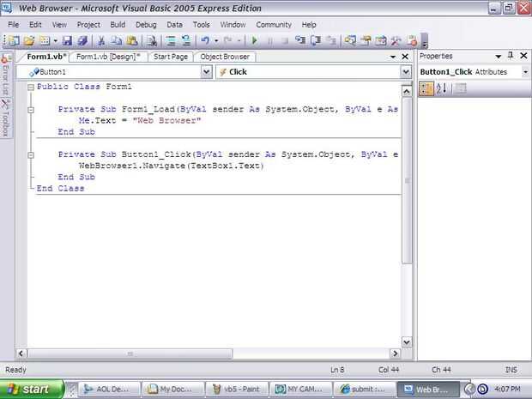
Task: Toggle Categorized view in Properties
Action: pyautogui.click(x=426, y=89)
